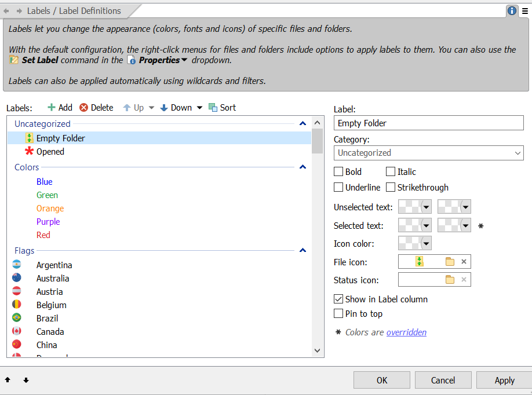Click the Canada flag icon

tap(17, 331)
